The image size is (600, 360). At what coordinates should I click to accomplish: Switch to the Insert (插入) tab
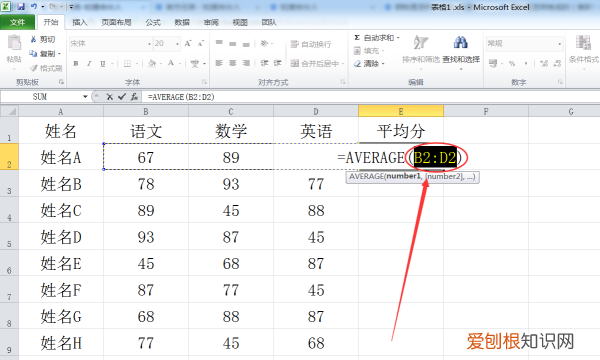click(80, 22)
